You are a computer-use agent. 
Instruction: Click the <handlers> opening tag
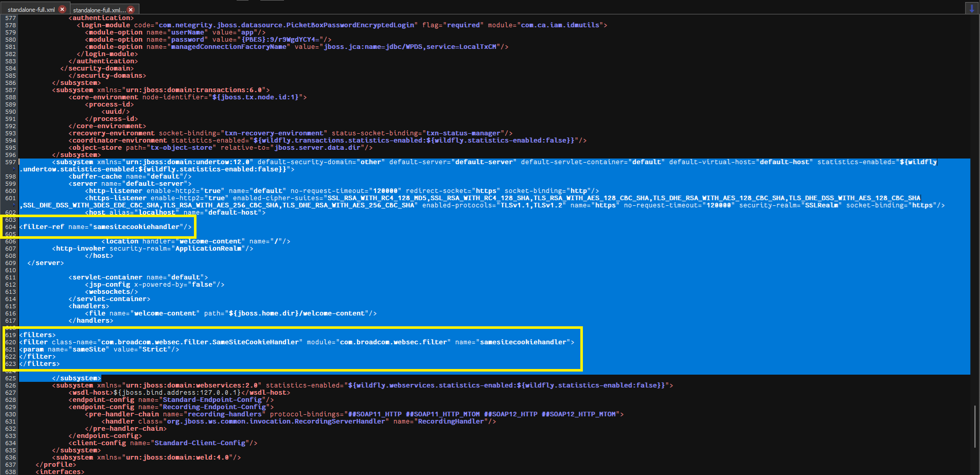[x=89, y=306]
